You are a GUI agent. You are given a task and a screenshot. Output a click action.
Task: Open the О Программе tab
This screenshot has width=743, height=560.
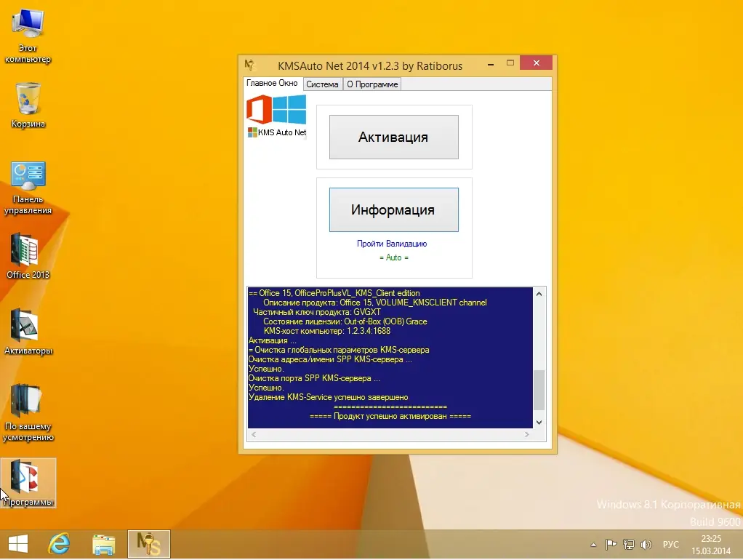coord(372,84)
